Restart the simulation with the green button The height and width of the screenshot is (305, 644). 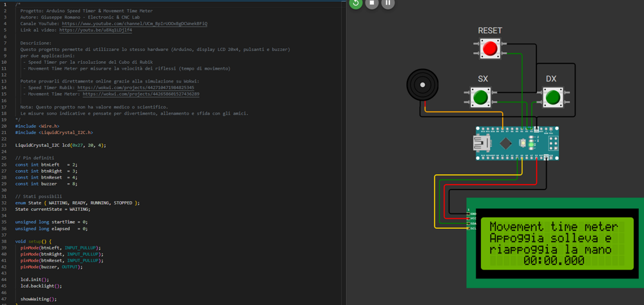355,3
